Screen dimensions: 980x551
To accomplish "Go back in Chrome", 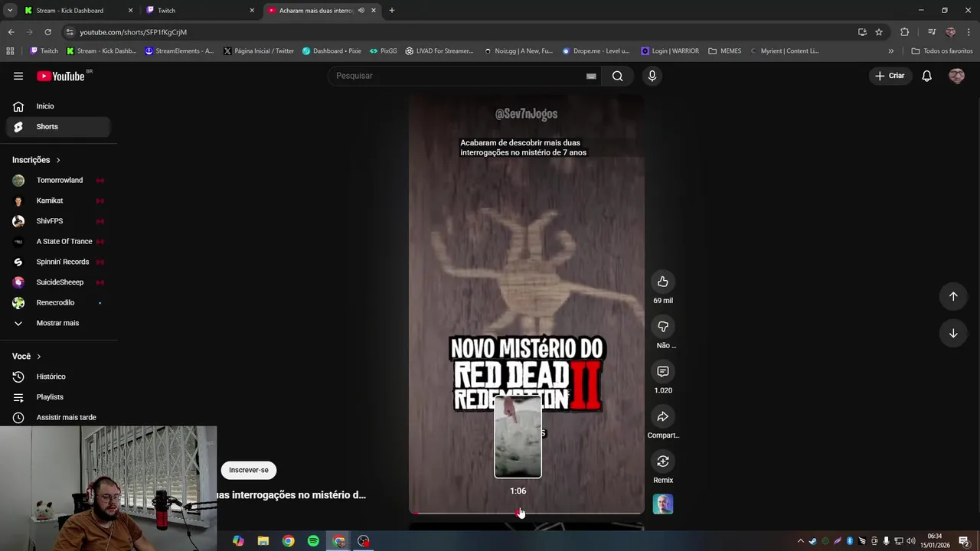I will [11, 32].
